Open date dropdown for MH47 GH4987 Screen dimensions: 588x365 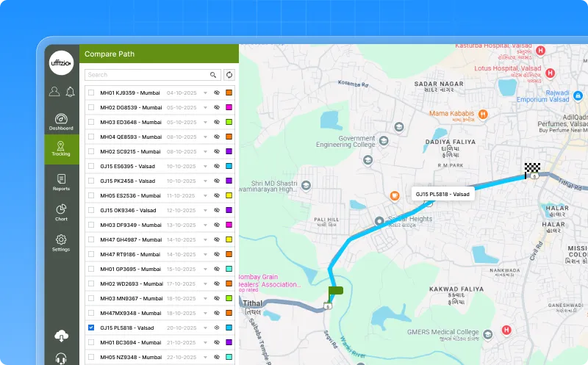pos(206,239)
